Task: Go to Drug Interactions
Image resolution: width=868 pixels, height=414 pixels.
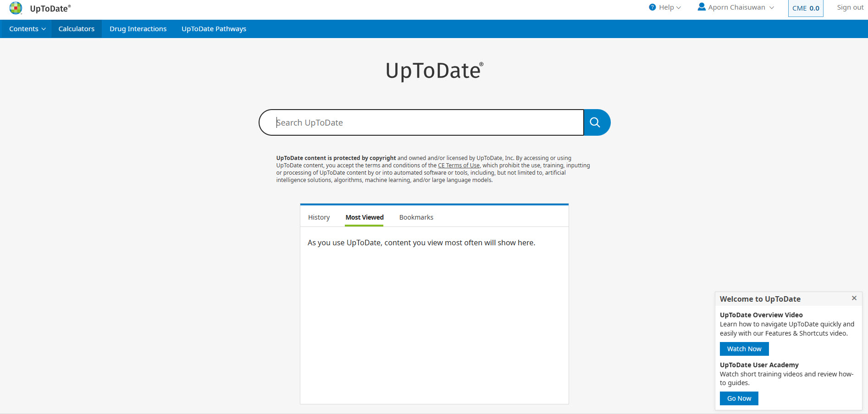Action: coord(138,29)
